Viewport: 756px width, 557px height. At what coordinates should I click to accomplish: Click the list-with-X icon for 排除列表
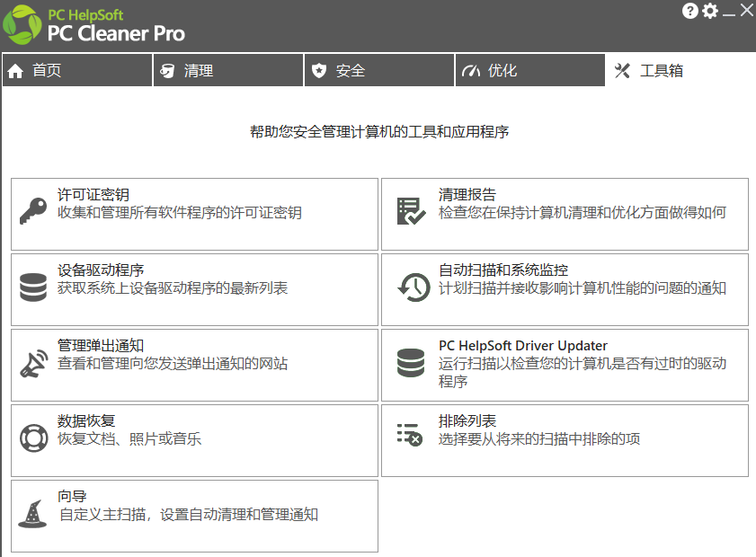pos(410,435)
